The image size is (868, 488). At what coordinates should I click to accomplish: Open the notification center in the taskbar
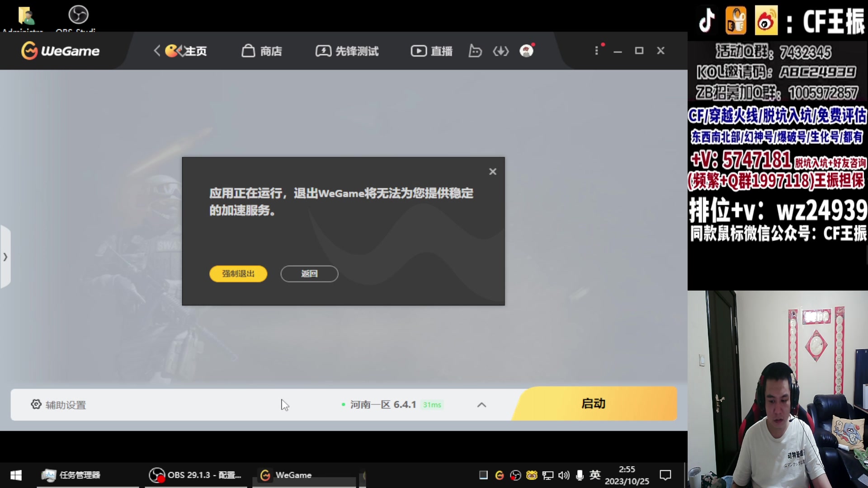pyautogui.click(x=665, y=475)
